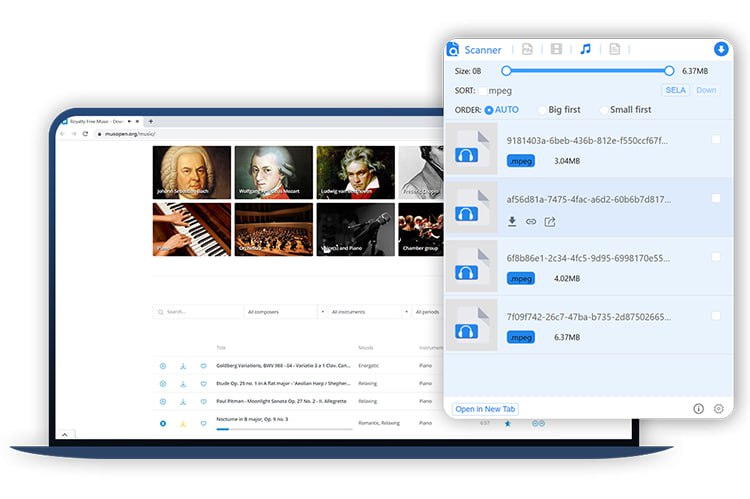Copy link of the af56d81a file
The width and height of the screenshot is (750, 499).
click(x=531, y=221)
